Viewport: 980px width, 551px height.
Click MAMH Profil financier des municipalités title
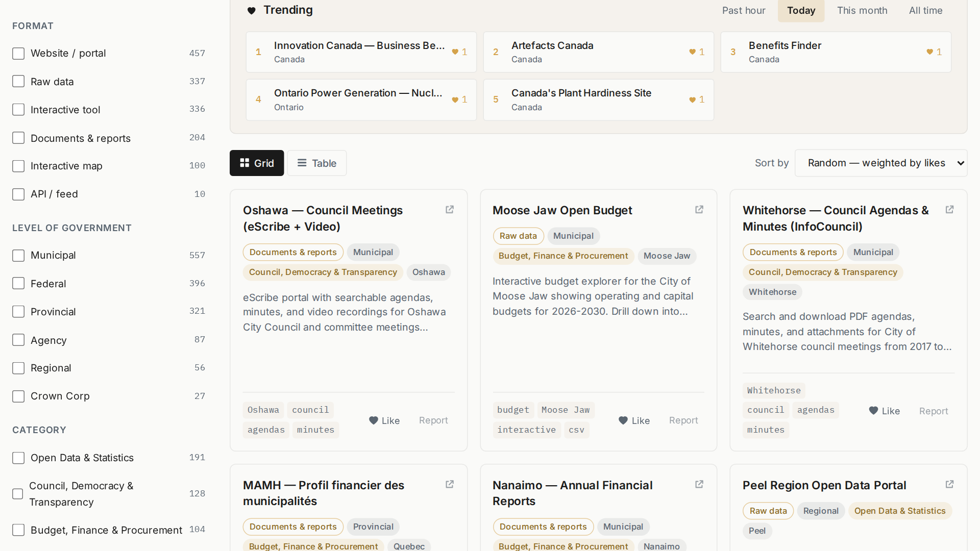click(x=324, y=493)
